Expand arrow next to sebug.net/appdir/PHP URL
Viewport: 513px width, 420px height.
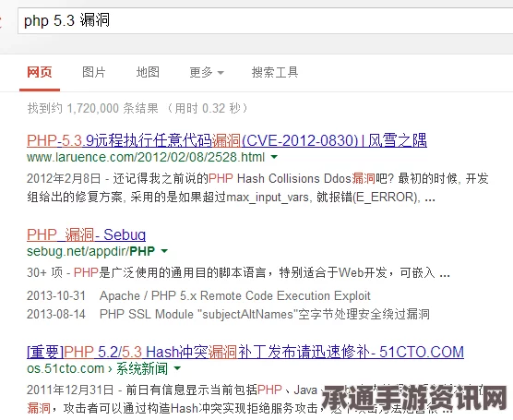pyautogui.click(x=164, y=251)
